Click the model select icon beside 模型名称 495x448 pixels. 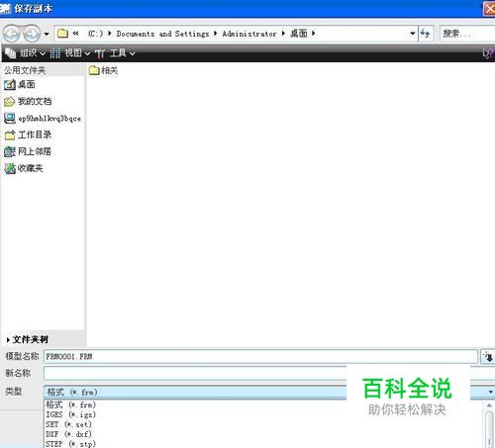coord(488,357)
